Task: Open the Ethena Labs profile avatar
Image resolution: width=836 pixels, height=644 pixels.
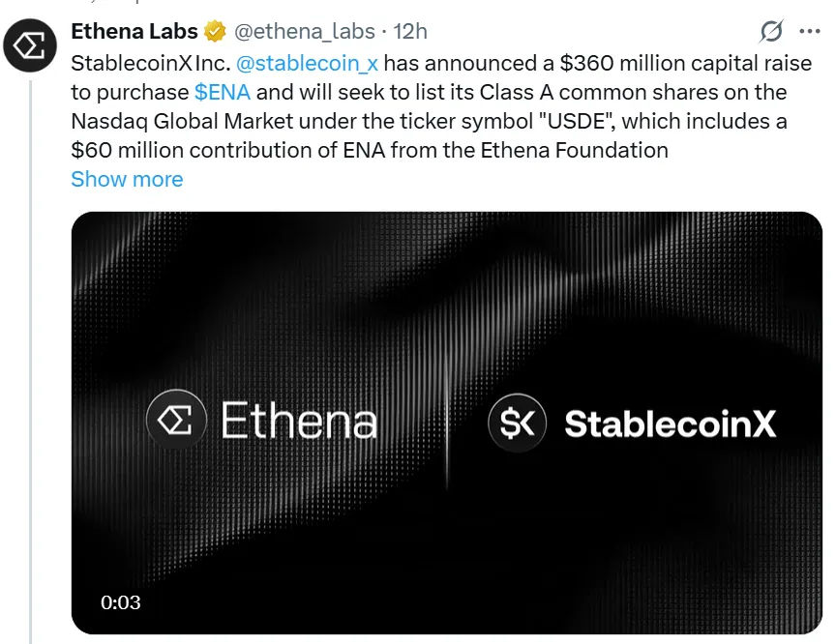Action: (31, 45)
